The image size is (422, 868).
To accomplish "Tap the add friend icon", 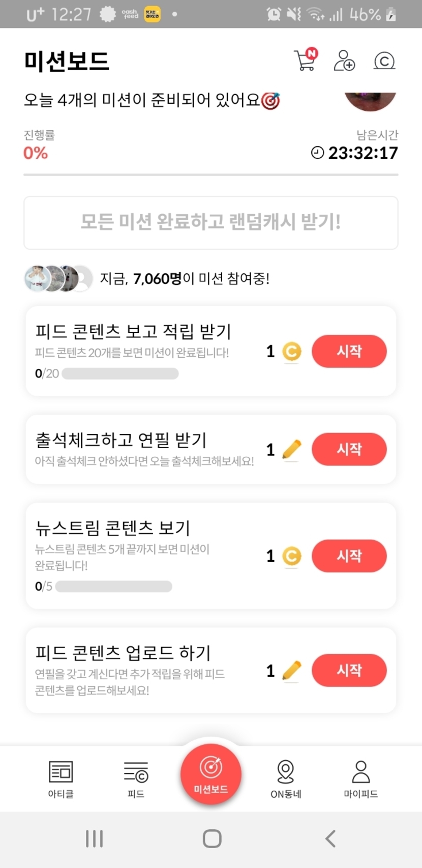I will point(344,61).
